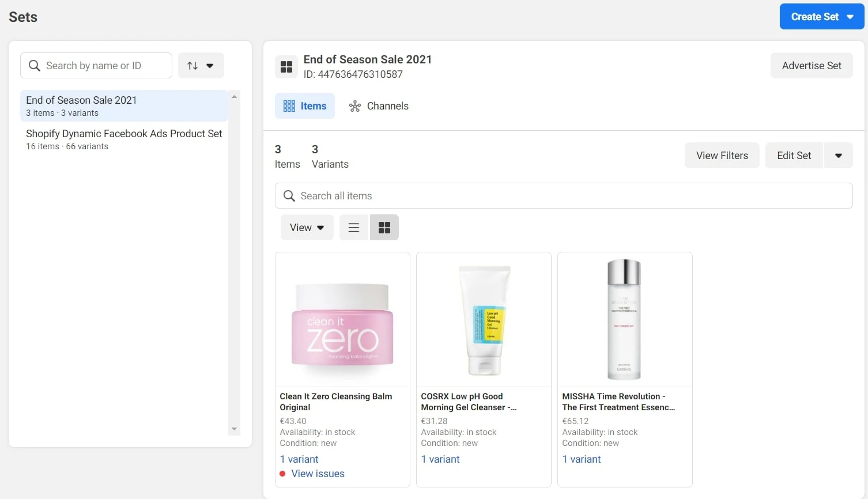Open the COSRX Gel Cleanser product thumbnail
Viewport: 868px width, 499px height.
(x=484, y=320)
